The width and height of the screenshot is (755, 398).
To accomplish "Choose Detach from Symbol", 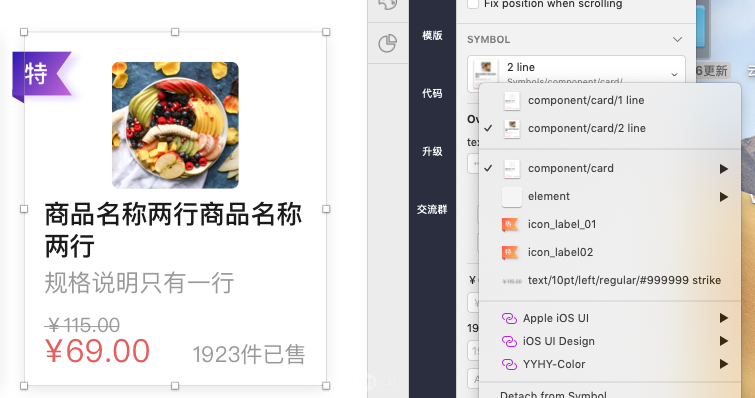I will [553, 394].
